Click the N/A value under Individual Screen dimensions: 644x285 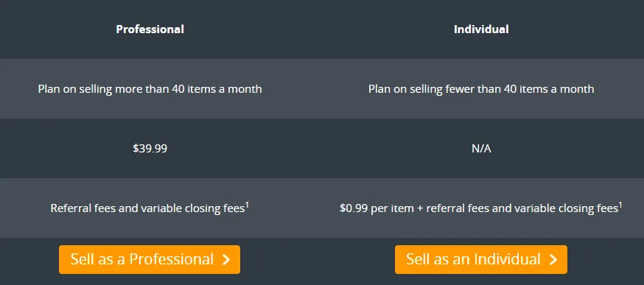481,149
